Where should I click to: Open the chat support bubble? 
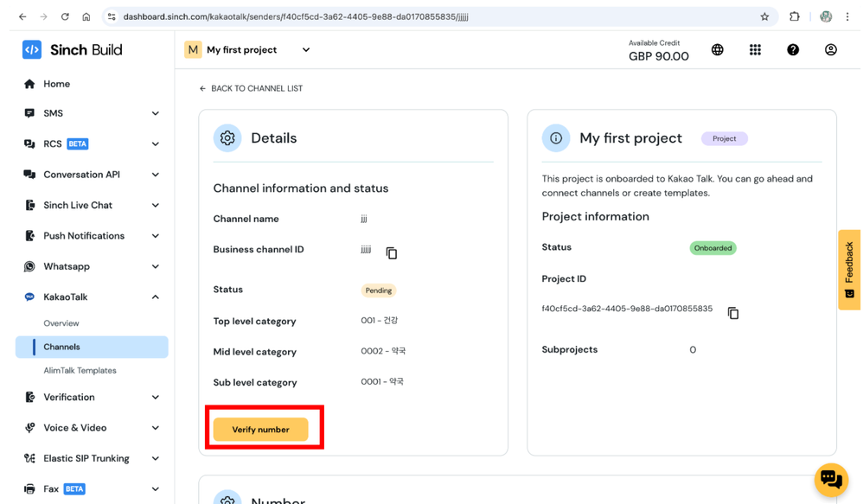(831, 479)
